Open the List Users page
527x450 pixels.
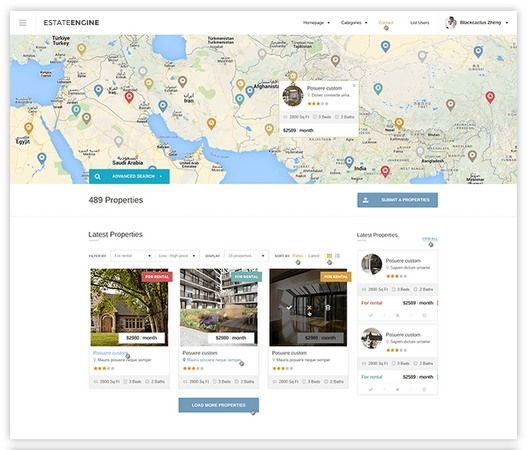[x=419, y=23]
